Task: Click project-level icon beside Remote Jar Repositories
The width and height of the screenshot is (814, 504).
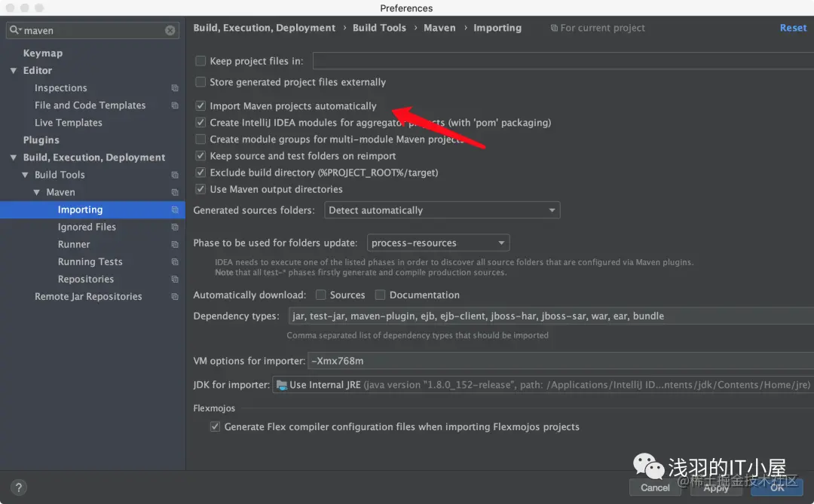Action: [x=175, y=297]
